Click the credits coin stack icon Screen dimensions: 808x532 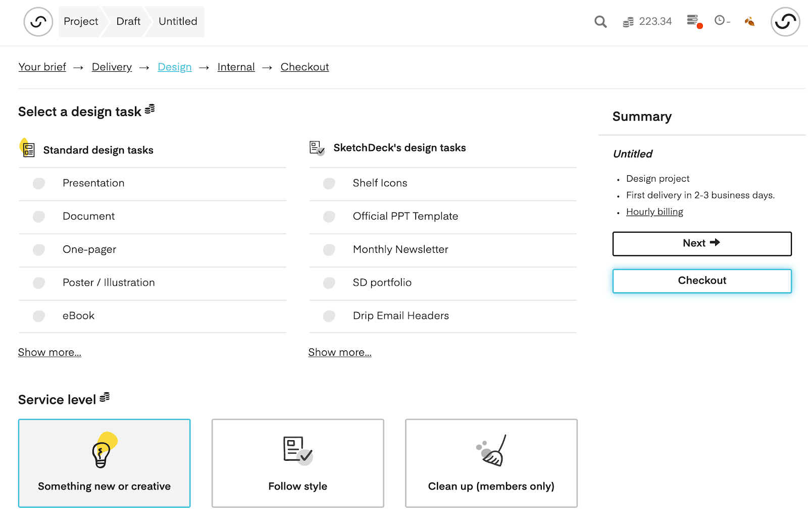click(628, 22)
